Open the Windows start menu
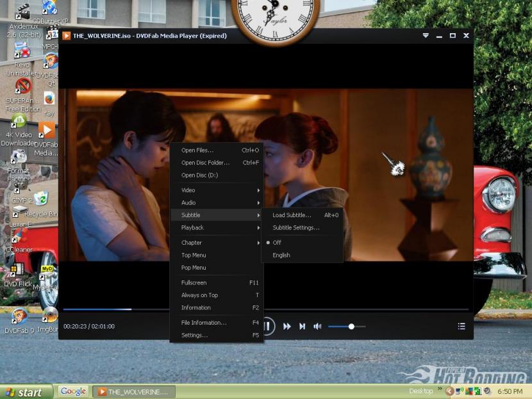This screenshot has width=532, height=399. click(26, 392)
